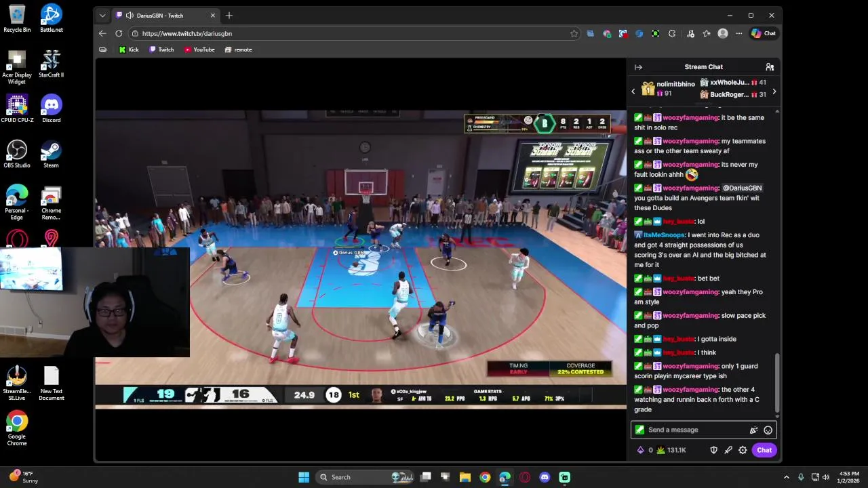Open the browser Extensions puzzle icon
This screenshot has width=868, height=488.
pos(672,33)
